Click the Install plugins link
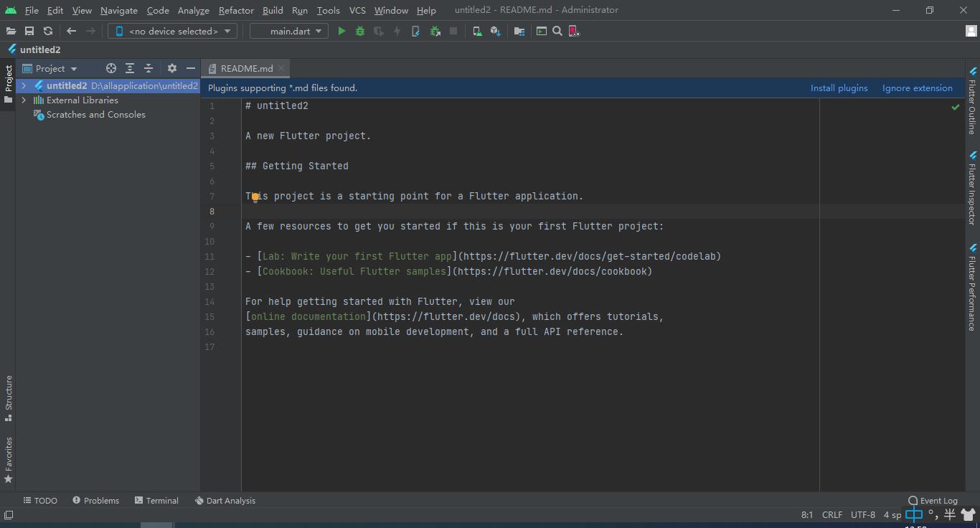Screen dimensions: 980x528 (x=839, y=88)
